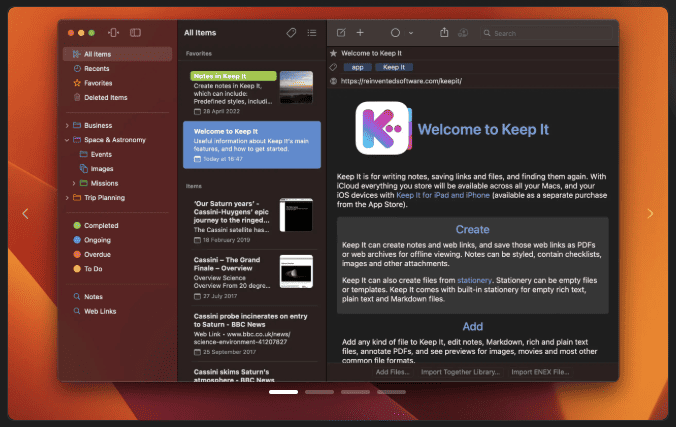Open Deleted Items in the sidebar
676x427 pixels.
pos(106,97)
